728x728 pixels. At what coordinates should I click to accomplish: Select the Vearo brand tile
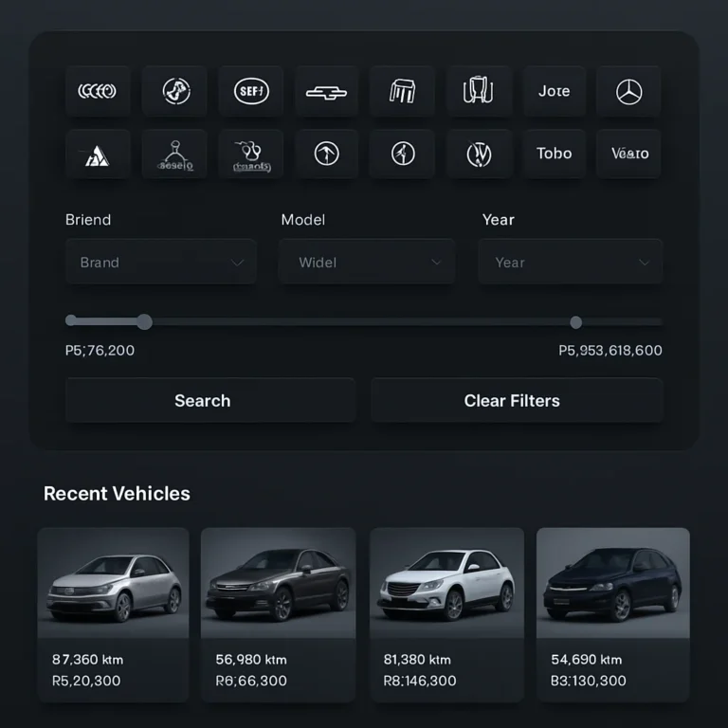628,155
